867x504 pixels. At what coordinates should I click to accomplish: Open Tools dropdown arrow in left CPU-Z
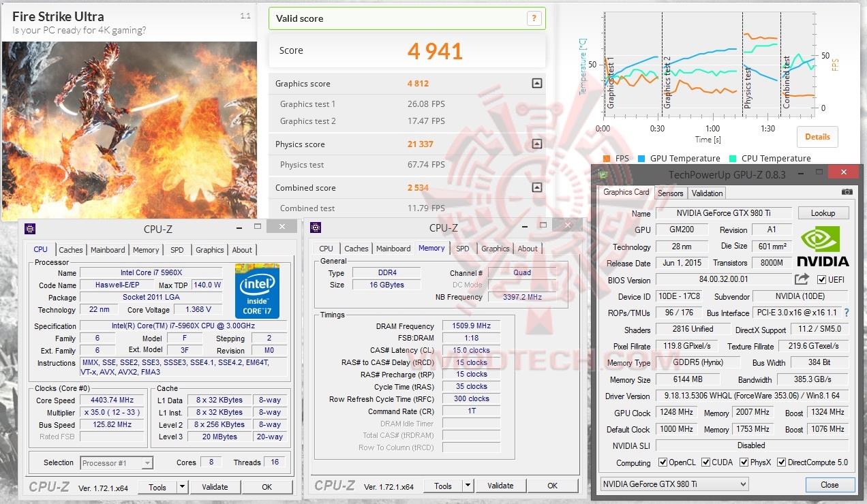point(182,487)
